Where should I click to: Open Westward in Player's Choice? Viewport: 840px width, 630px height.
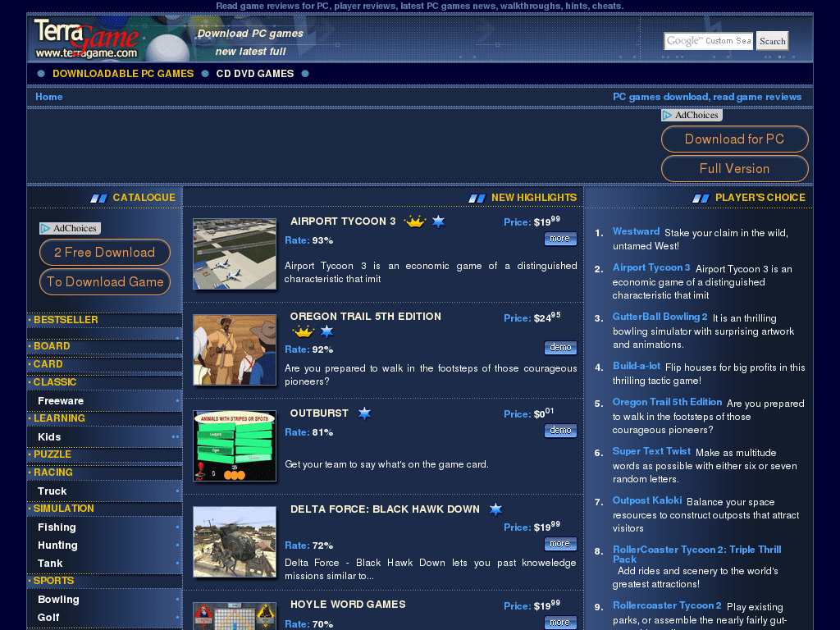tap(636, 231)
